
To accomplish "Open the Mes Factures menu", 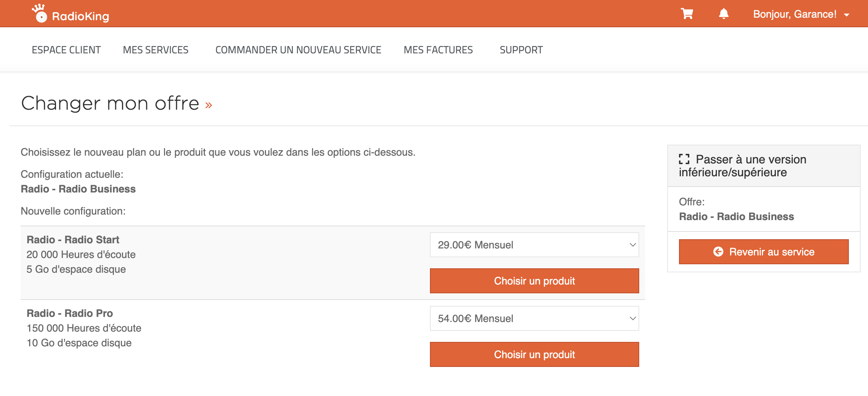I will 438,50.
